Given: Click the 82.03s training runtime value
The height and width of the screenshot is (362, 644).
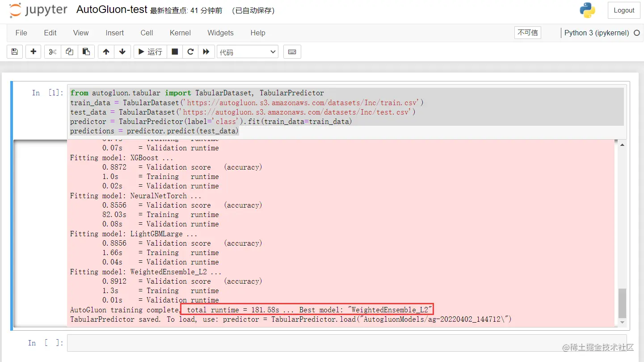Looking at the screenshot, I should point(114,214).
